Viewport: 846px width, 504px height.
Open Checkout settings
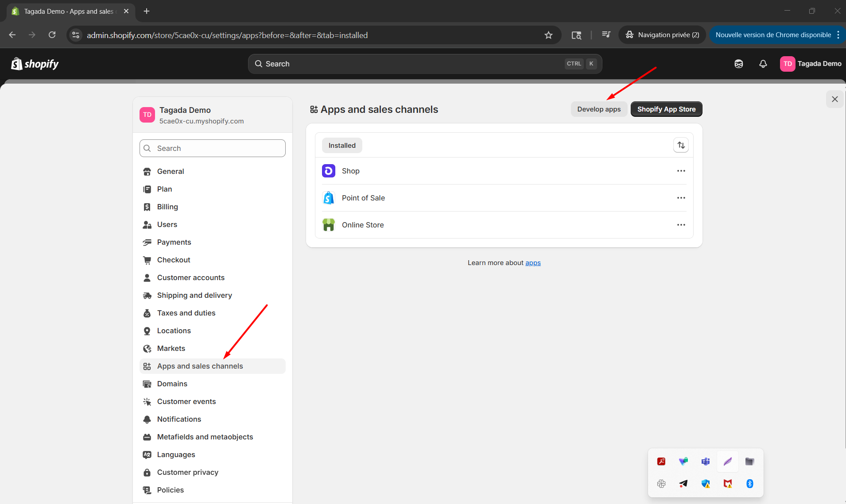point(213,260)
